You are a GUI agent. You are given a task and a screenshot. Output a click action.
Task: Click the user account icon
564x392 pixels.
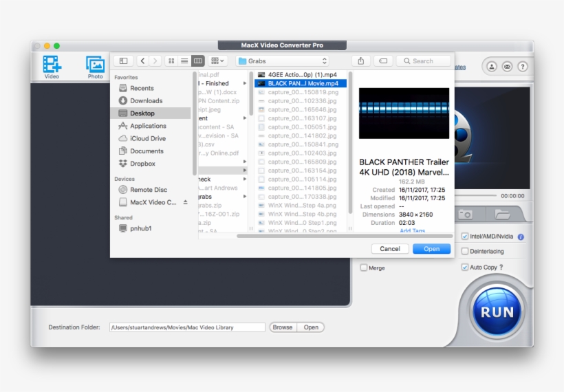coord(492,67)
